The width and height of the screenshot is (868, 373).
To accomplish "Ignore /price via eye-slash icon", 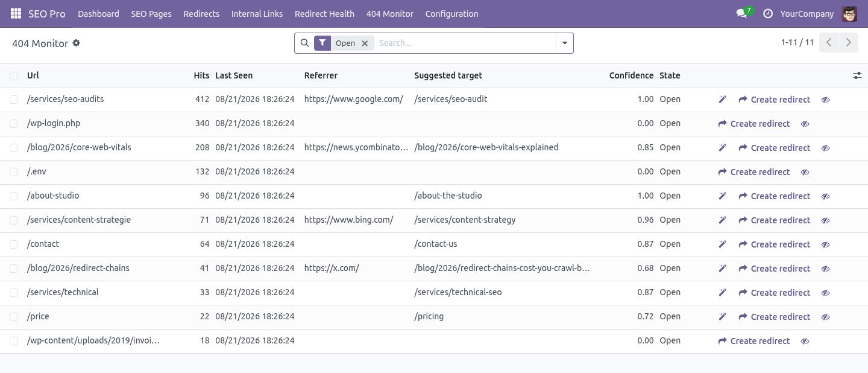I will pyautogui.click(x=826, y=317).
